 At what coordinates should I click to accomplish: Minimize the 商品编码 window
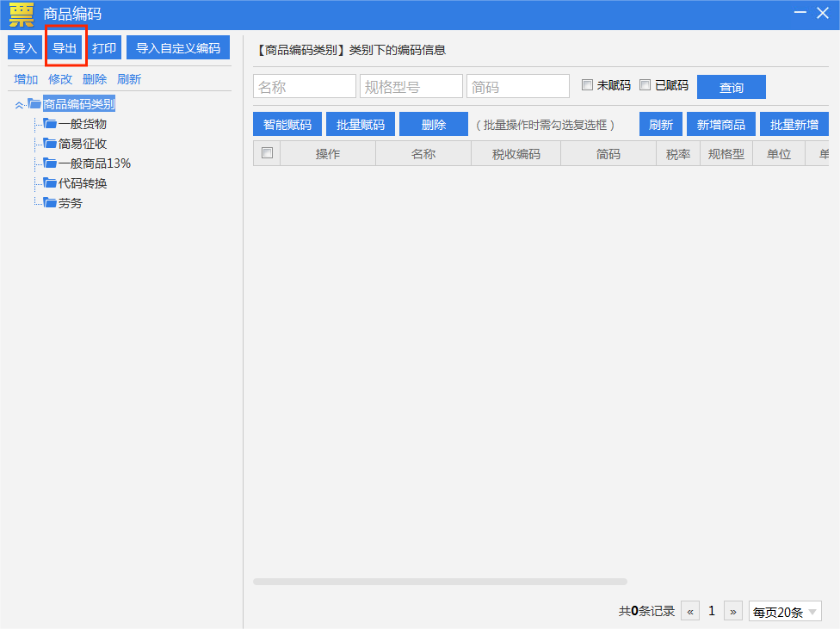coord(800,13)
